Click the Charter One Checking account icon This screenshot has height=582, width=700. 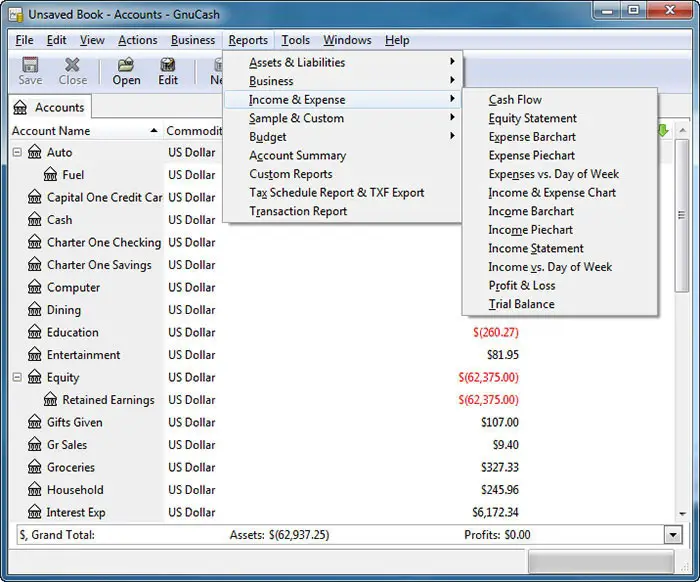[35, 242]
